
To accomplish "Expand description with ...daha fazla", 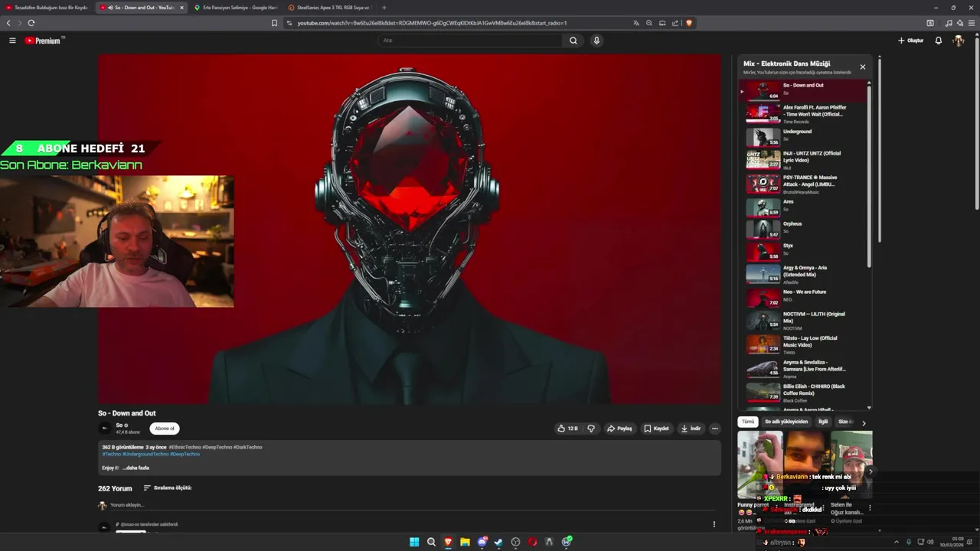I will click(x=136, y=468).
